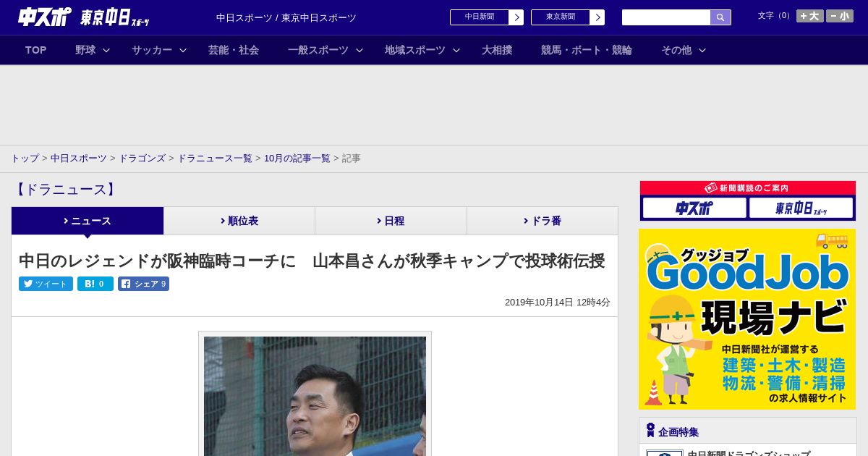Expand the 野球 menu dropdown
The width and height of the screenshot is (868, 456).
tap(92, 50)
